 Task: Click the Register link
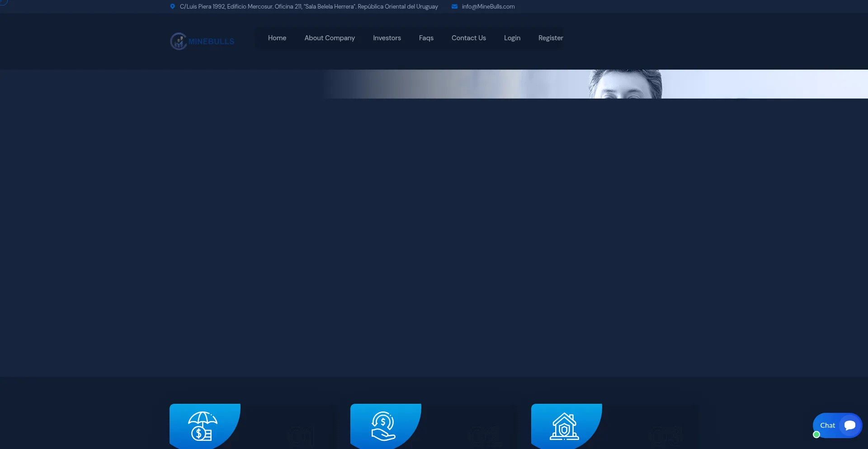551,38
